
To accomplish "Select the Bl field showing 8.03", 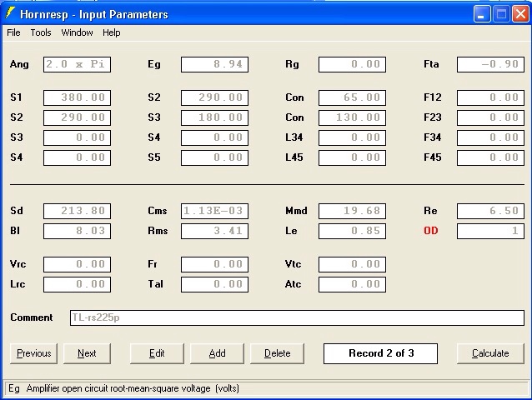I will 77,231.
